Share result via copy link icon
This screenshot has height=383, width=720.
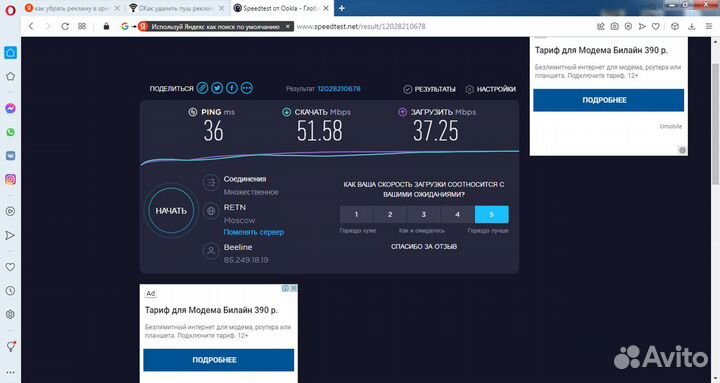(x=202, y=88)
